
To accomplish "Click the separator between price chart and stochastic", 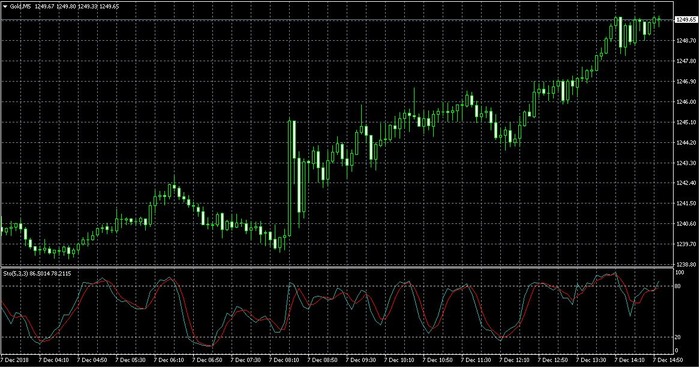I will tap(337, 267).
